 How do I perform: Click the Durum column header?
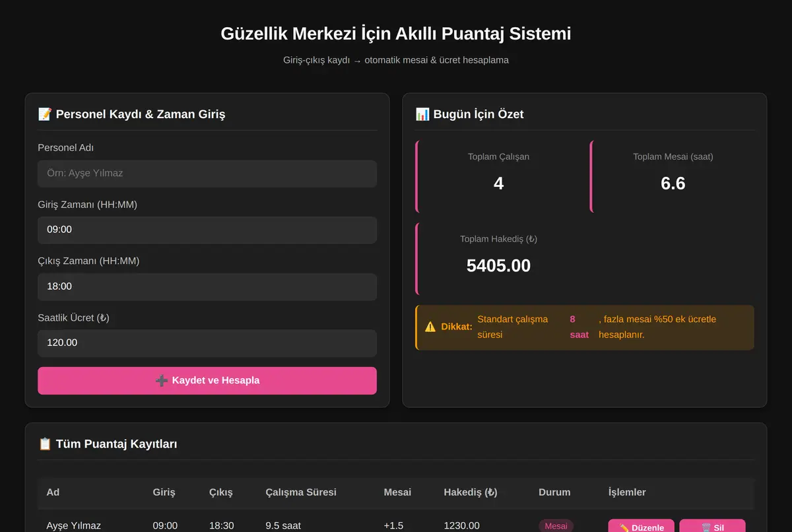[554, 492]
